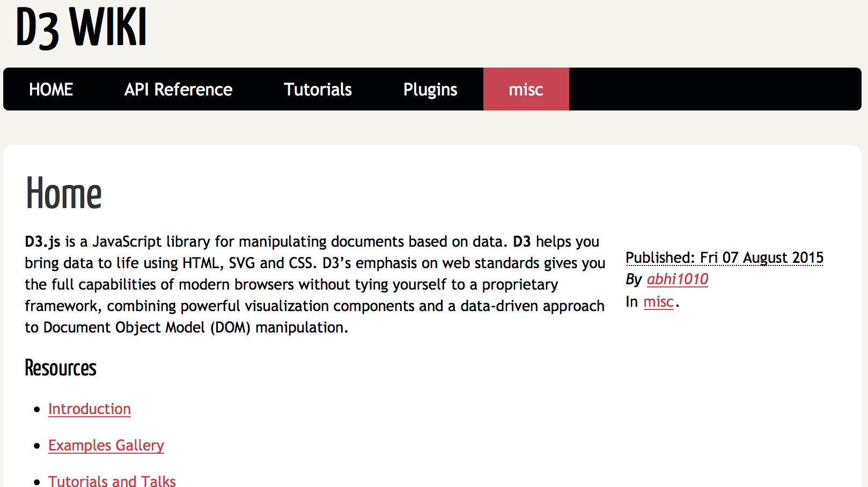This screenshot has width=868, height=487.
Task: Go to the HOME nav item
Action: [x=51, y=89]
